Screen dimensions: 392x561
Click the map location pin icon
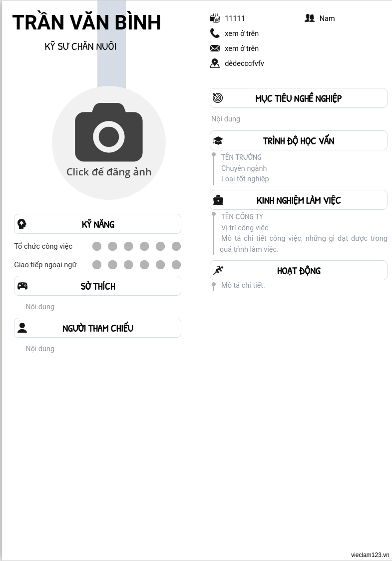(215, 63)
